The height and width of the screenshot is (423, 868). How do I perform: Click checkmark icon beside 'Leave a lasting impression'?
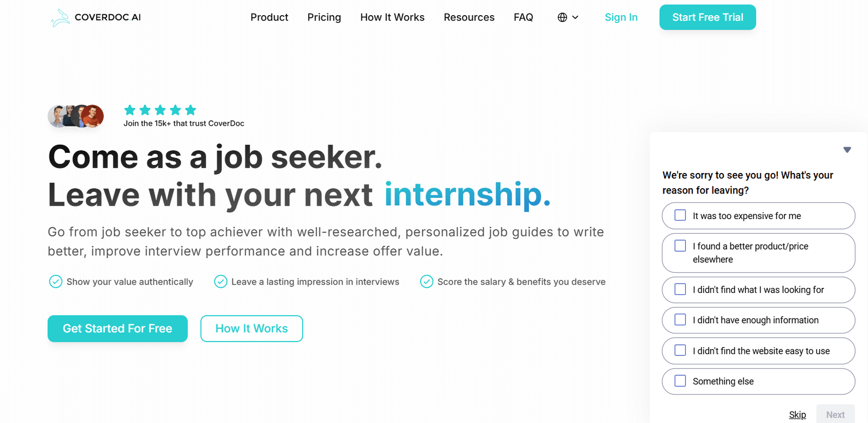(x=220, y=281)
